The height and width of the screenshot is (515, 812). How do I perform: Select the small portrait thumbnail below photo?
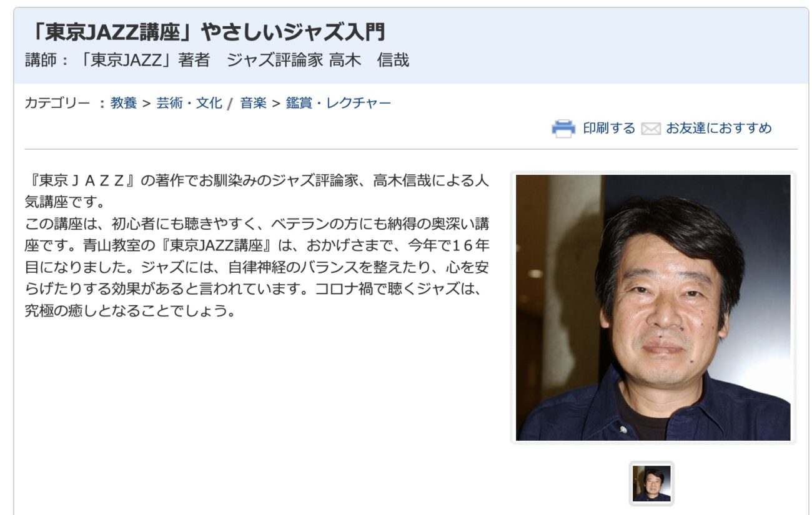(651, 483)
